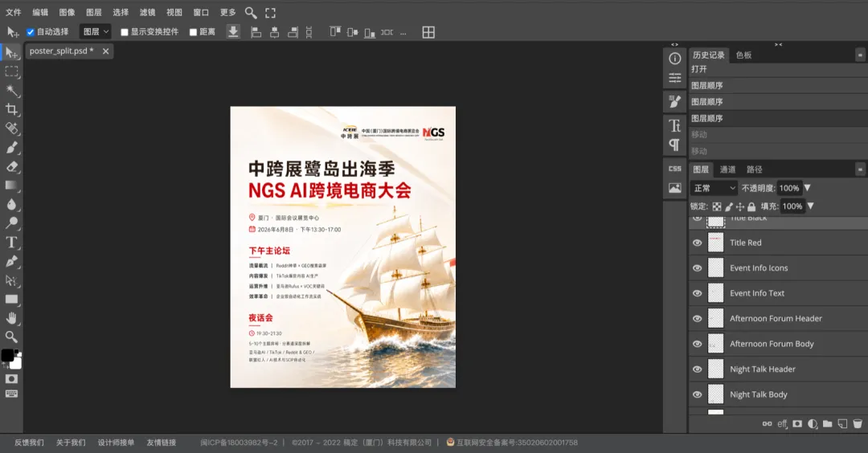The width and height of the screenshot is (868, 453).
Task: Switch to the 通道 tab
Action: point(727,169)
